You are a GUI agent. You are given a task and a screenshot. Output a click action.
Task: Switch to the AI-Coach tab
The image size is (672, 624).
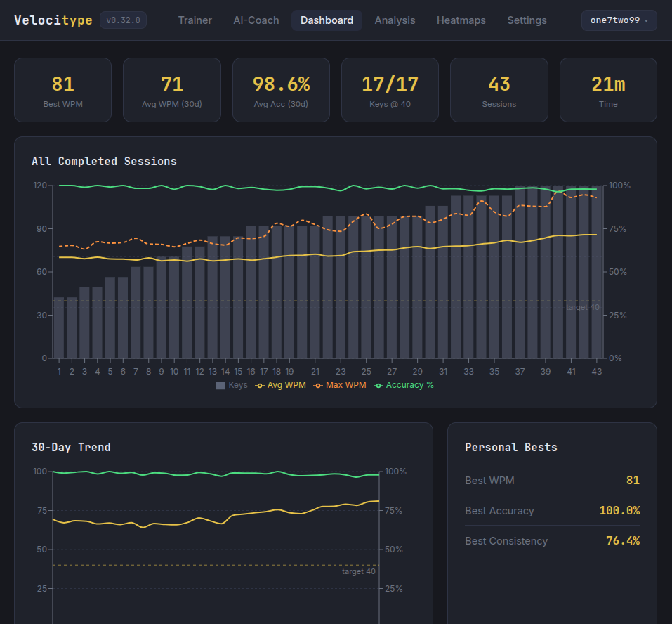(x=256, y=20)
